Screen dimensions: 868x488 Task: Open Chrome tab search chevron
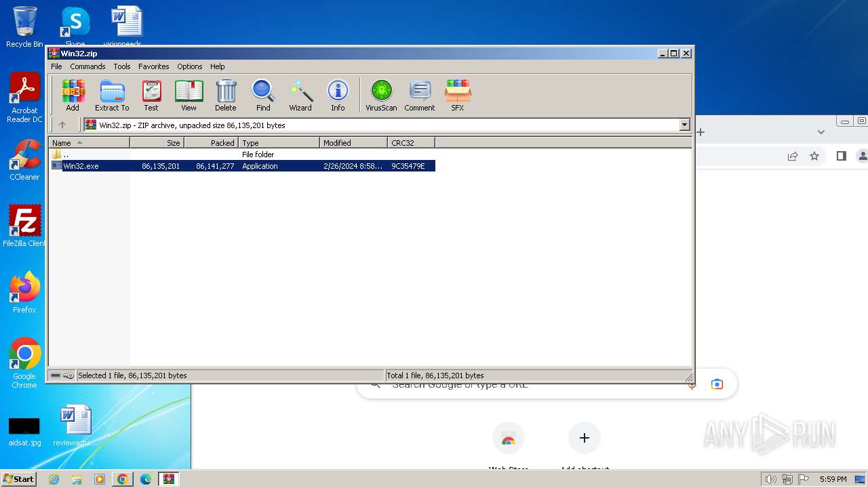[821, 132]
